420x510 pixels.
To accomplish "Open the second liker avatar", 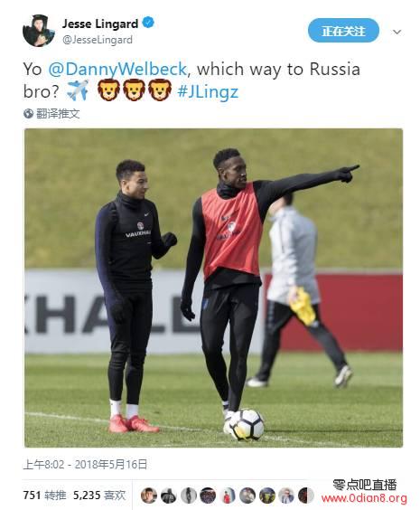I will (x=169, y=496).
